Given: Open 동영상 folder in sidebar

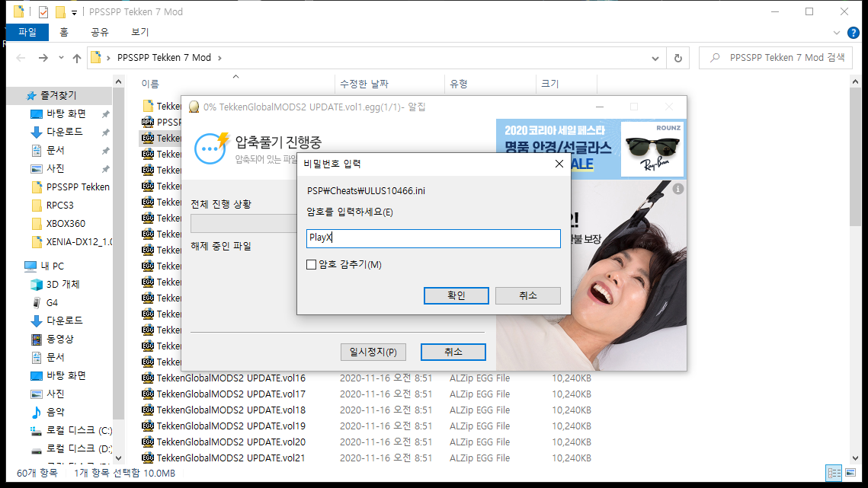Looking at the screenshot, I should (x=59, y=339).
